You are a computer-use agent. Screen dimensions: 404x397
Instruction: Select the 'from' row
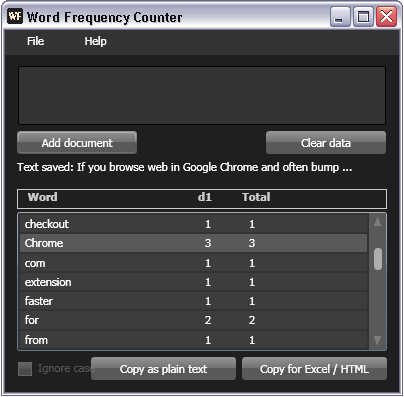point(193,340)
